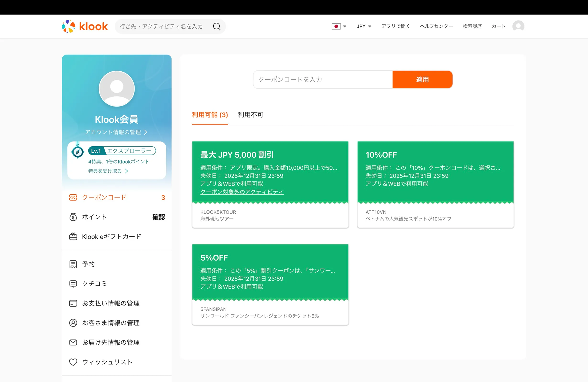Click the bookings receipt icon
Screen dimensions: 588x382
pyautogui.click(x=73, y=264)
